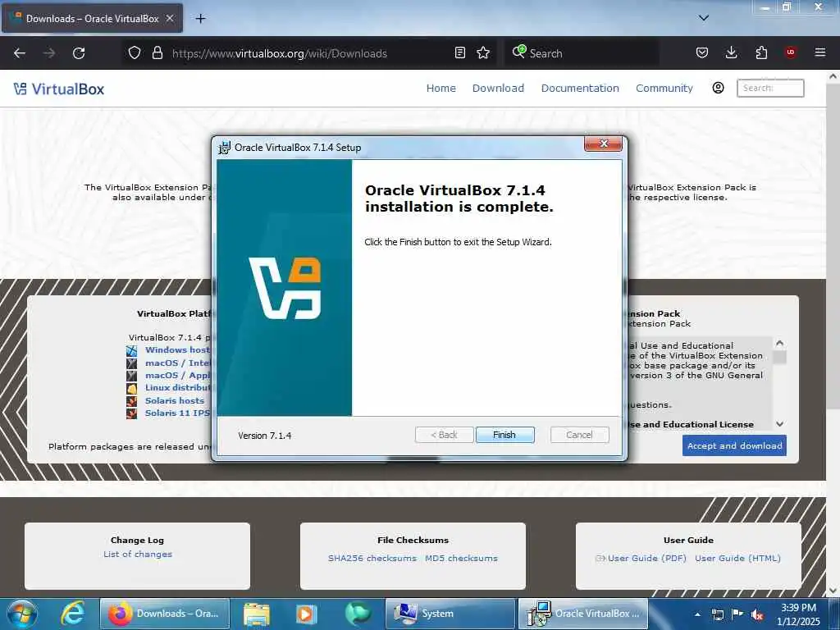840x630 pixels.
Task: Click Finish in VirtualBox setup wizard
Action: coord(504,435)
